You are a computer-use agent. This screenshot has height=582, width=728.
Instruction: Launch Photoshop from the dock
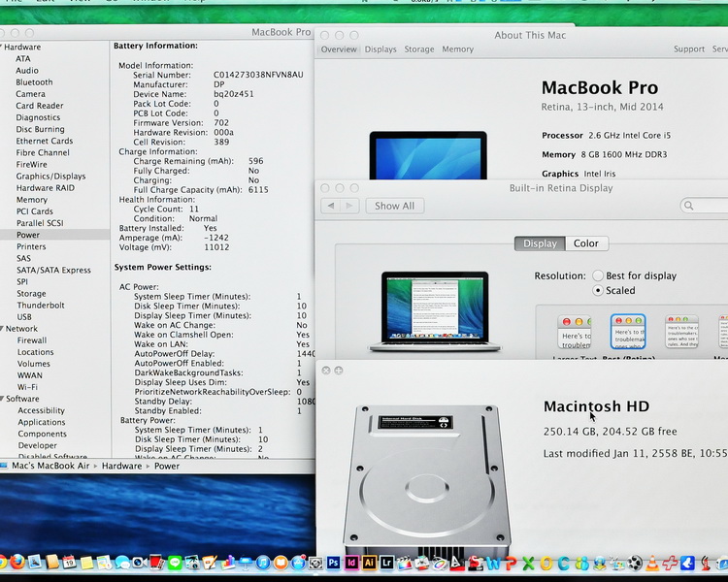point(333,563)
